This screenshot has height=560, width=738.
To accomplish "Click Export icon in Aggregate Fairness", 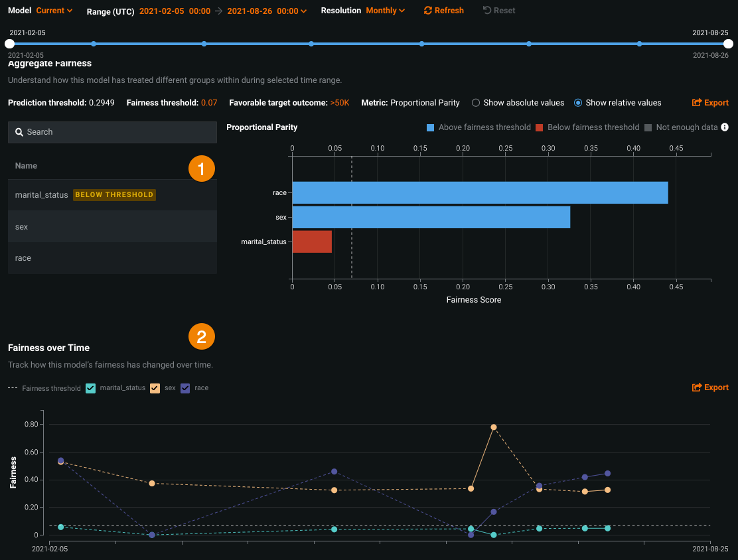I will pyautogui.click(x=697, y=103).
